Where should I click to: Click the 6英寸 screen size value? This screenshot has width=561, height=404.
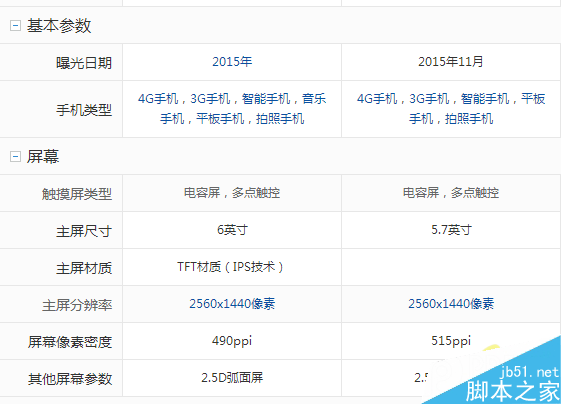click(232, 230)
